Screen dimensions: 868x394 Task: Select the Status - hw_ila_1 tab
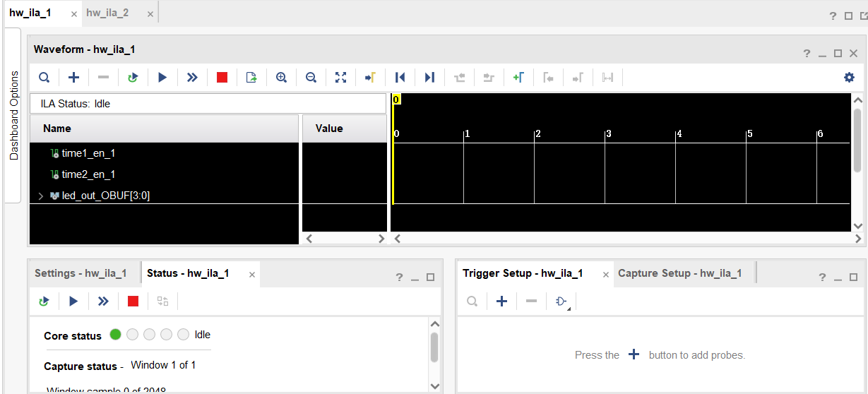(x=188, y=273)
